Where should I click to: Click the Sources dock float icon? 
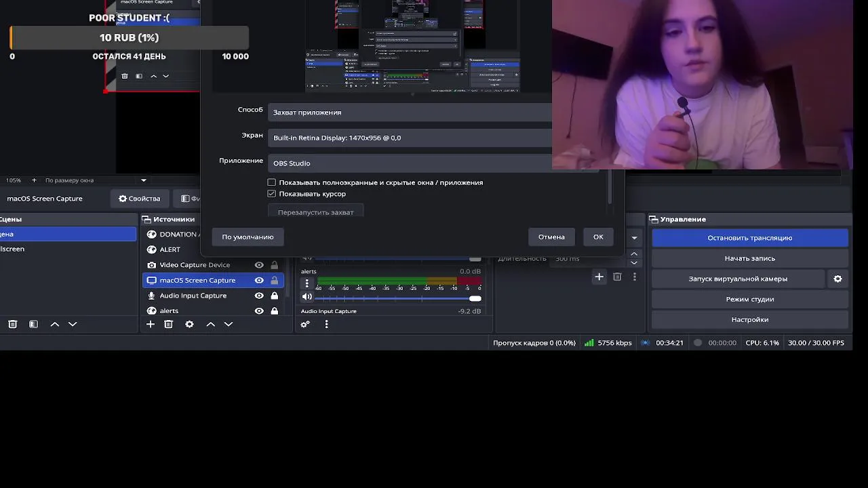[x=146, y=219]
